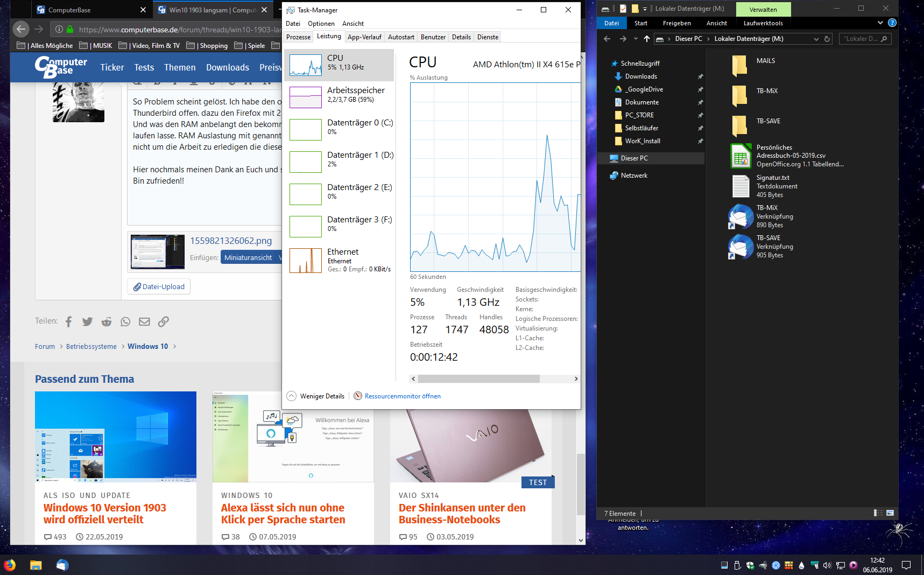924x575 pixels.
Task: Collapse Task Manager with Weniger Details
Action: (316, 396)
